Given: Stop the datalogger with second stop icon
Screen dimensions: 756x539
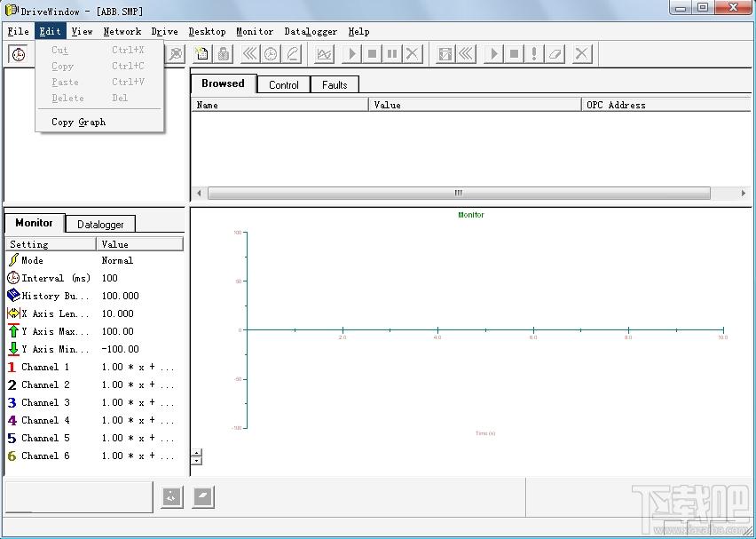Looking at the screenshot, I should (515, 53).
